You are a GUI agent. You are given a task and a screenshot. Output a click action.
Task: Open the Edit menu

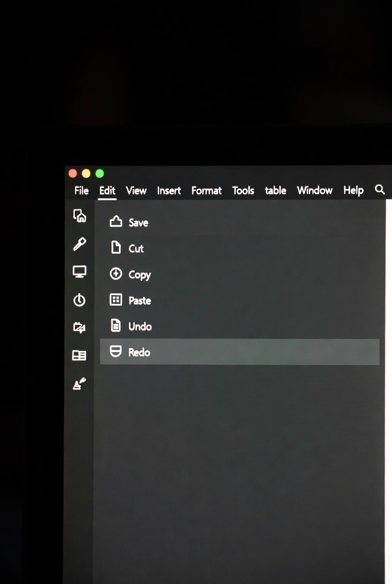tap(107, 190)
